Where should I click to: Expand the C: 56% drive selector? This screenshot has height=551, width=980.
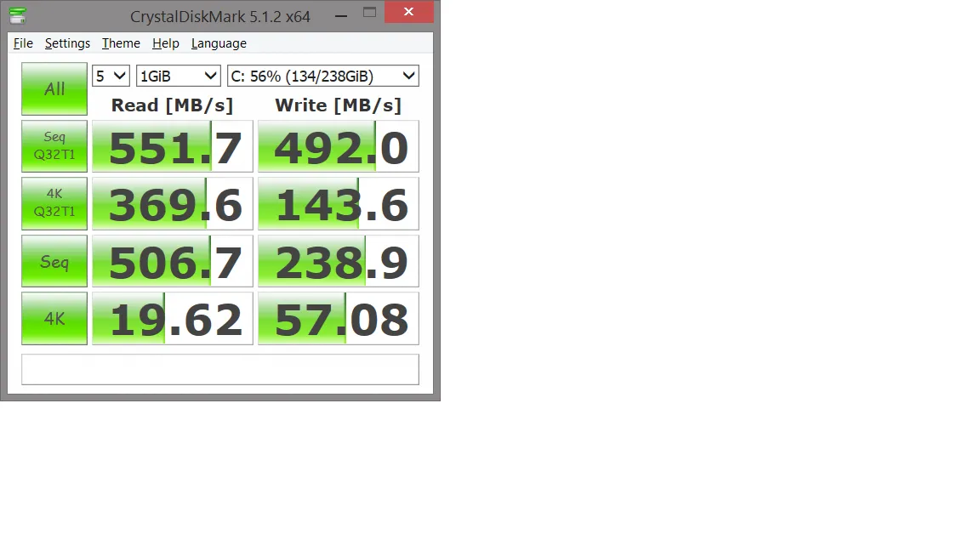[323, 77]
